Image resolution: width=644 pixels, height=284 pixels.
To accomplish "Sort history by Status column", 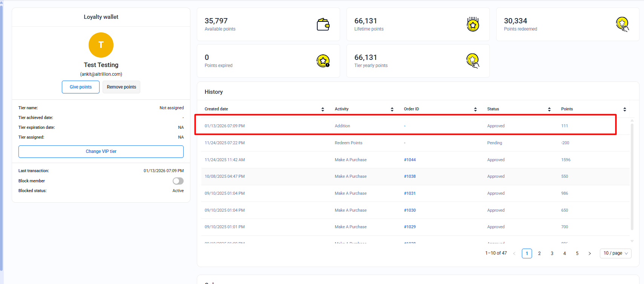I will [549, 109].
